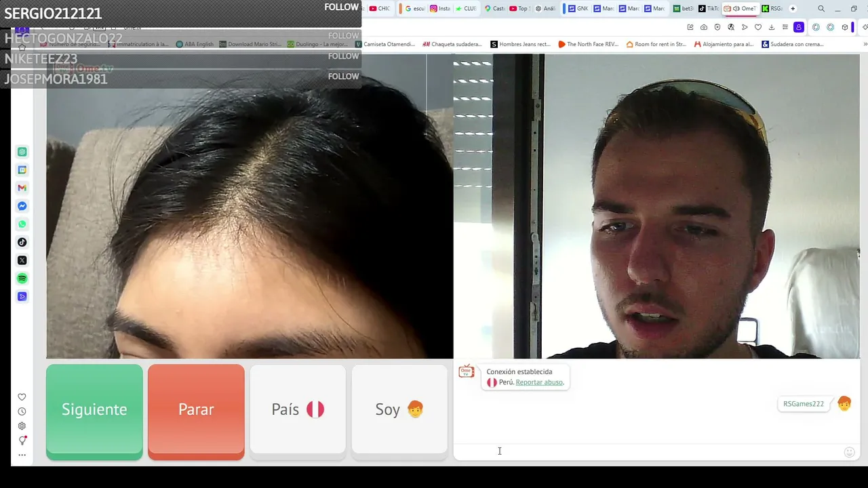Open the downloads icon in toolbar
This screenshot has width=868, height=488.
(x=772, y=27)
